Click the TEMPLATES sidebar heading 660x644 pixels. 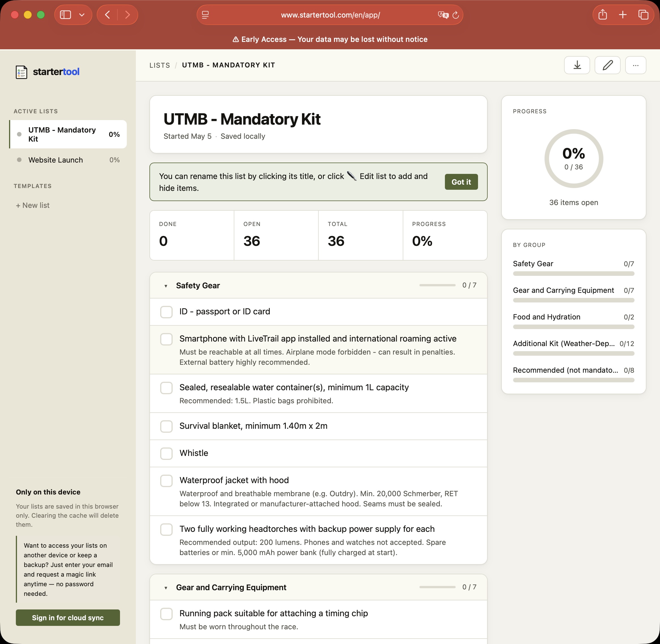(33, 186)
